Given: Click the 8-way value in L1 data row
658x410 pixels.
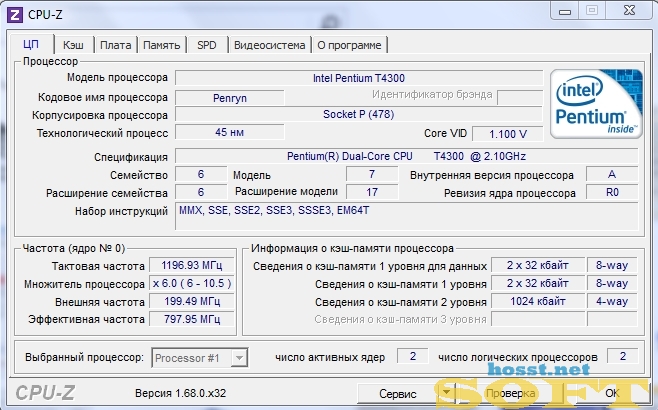Looking at the screenshot, I should coord(612,265).
